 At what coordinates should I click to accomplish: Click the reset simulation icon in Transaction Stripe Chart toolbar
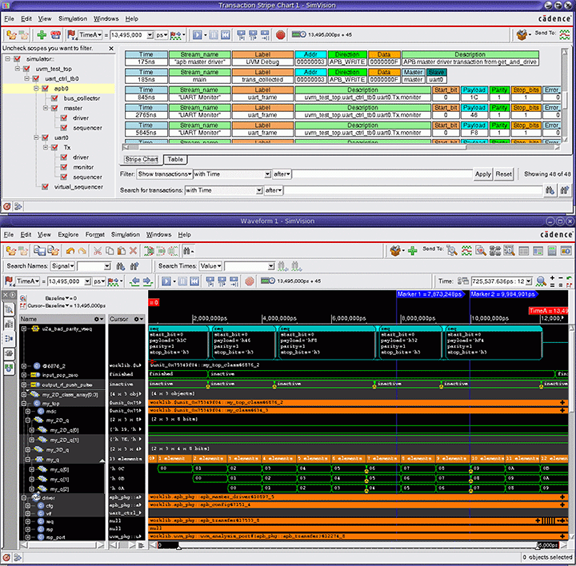point(225,35)
